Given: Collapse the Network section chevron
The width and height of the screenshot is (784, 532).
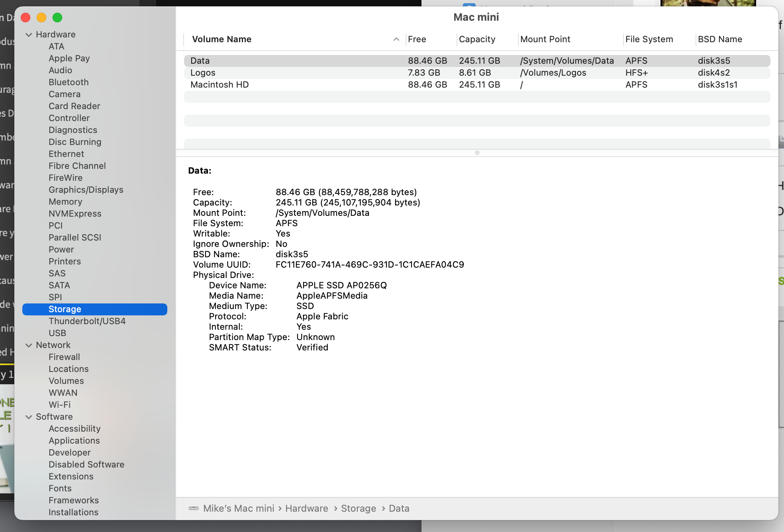Looking at the screenshot, I should click(29, 345).
